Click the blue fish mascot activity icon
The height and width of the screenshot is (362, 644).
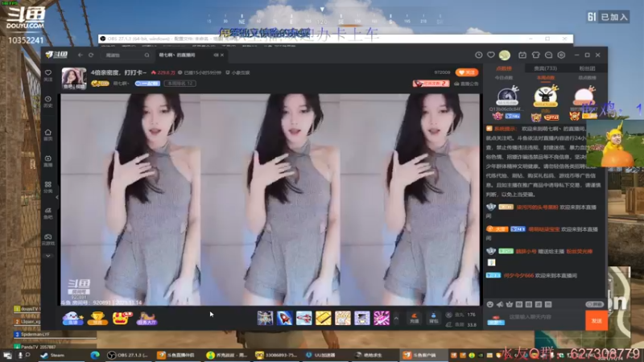(72, 318)
